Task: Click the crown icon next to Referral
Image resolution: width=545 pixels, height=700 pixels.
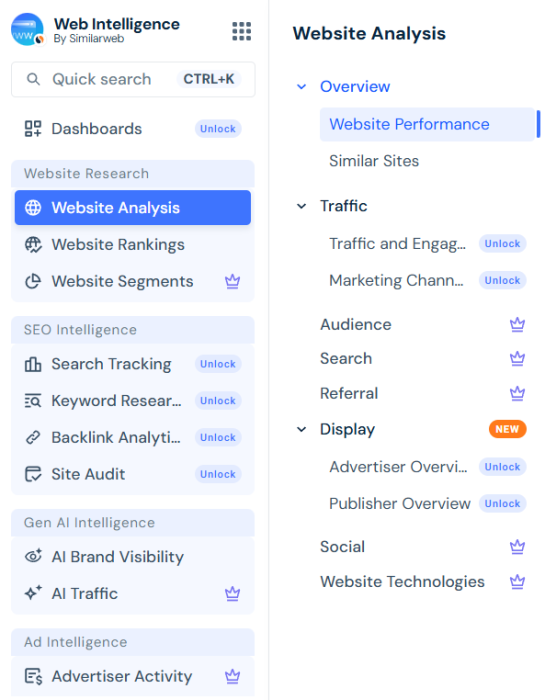Action: (x=517, y=393)
